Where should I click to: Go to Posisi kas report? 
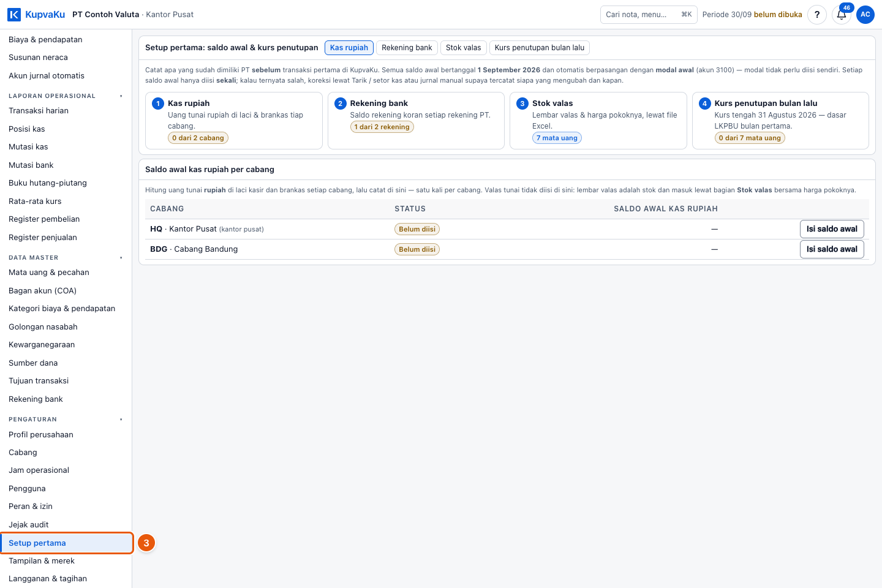66,129
